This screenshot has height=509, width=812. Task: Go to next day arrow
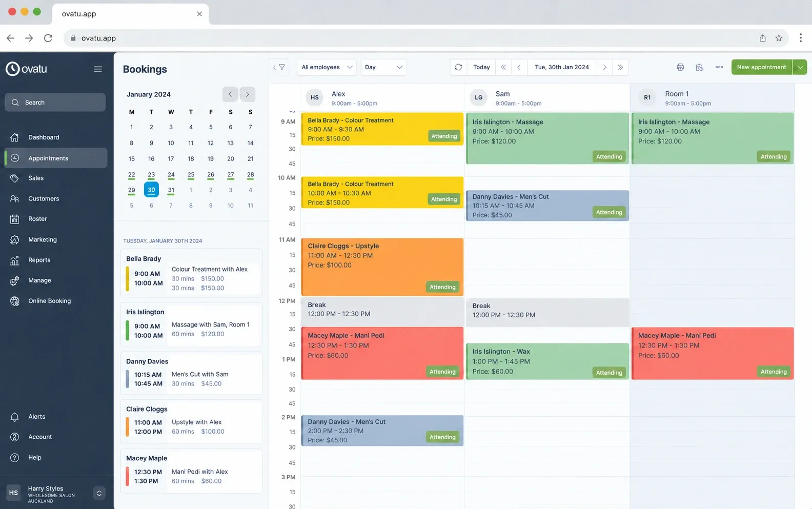(605, 67)
